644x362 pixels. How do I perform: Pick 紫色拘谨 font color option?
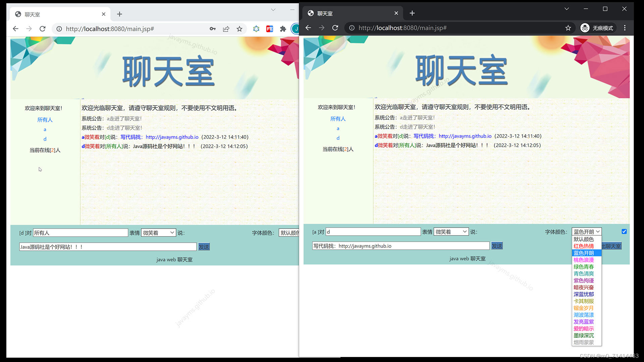click(584, 281)
